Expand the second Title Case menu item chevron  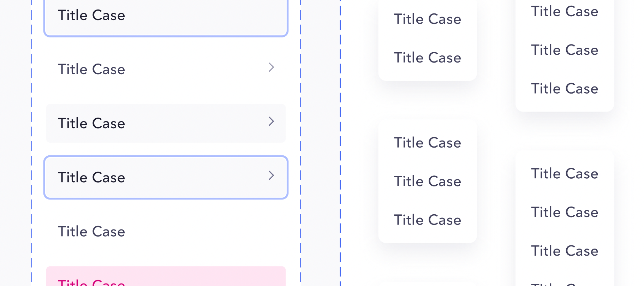click(x=271, y=67)
